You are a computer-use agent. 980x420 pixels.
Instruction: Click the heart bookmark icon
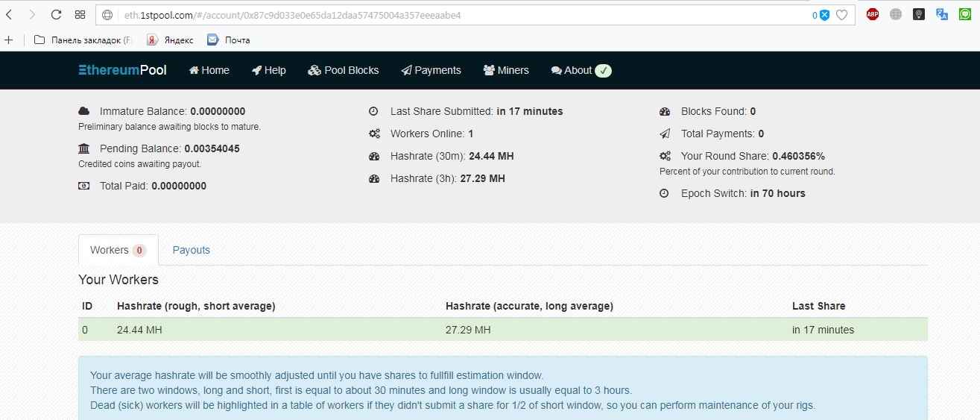(841, 14)
